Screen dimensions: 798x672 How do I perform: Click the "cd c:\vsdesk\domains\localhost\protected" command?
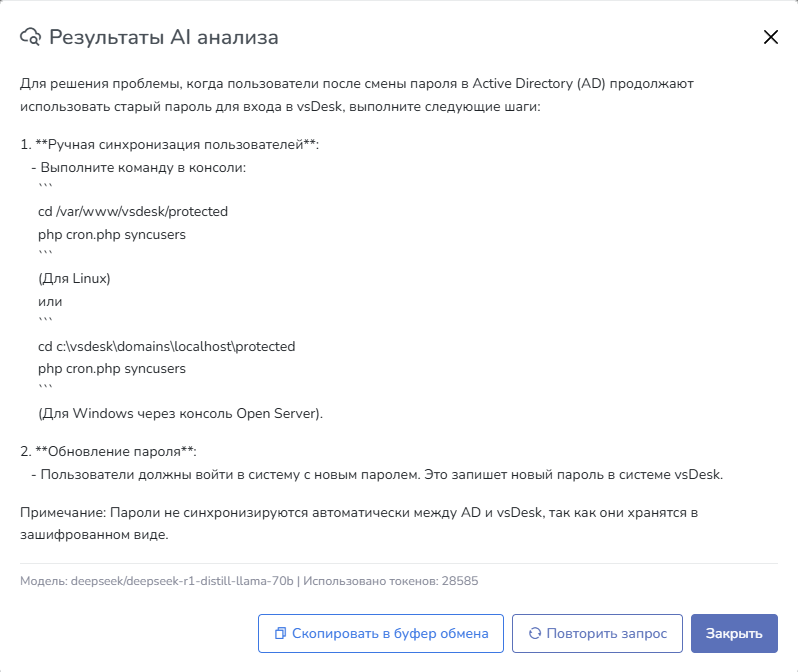click(x=166, y=346)
